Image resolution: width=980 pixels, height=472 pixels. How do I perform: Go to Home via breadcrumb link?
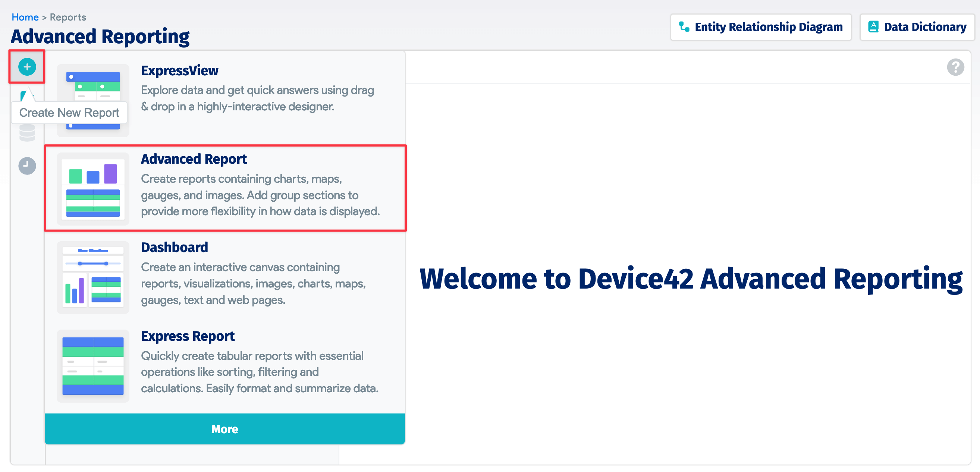point(25,17)
